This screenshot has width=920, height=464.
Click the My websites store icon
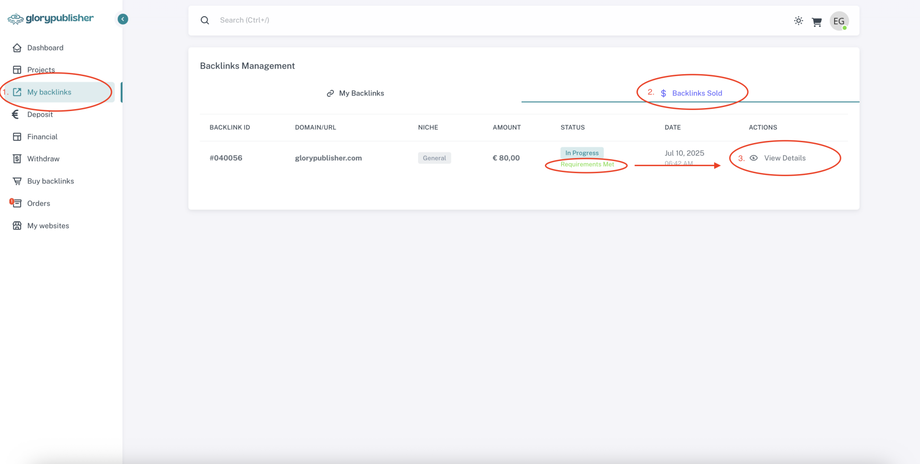click(x=17, y=226)
